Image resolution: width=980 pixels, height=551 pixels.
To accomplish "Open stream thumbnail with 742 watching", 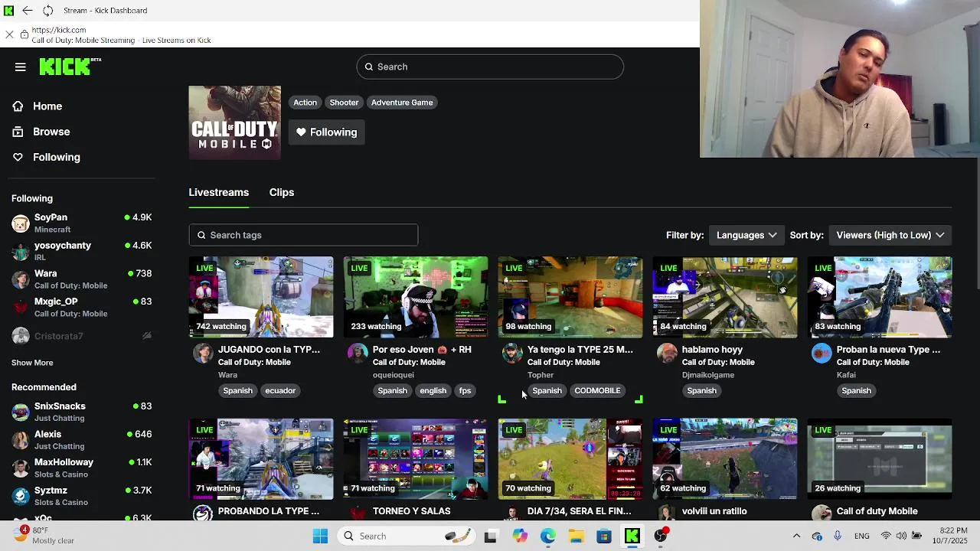I will [x=261, y=297].
